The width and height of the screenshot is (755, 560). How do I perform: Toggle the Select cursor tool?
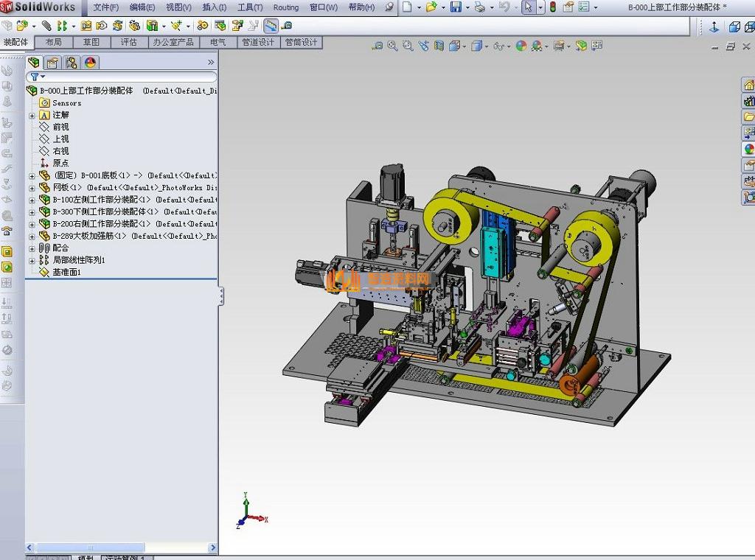tap(528, 7)
